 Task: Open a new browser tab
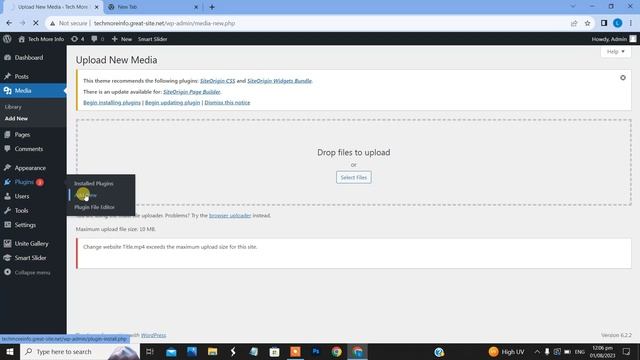(212, 7)
